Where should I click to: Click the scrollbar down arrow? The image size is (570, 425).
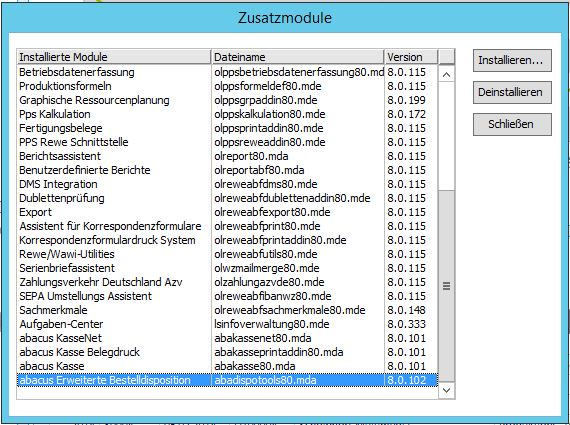pyautogui.click(x=447, y=390)
